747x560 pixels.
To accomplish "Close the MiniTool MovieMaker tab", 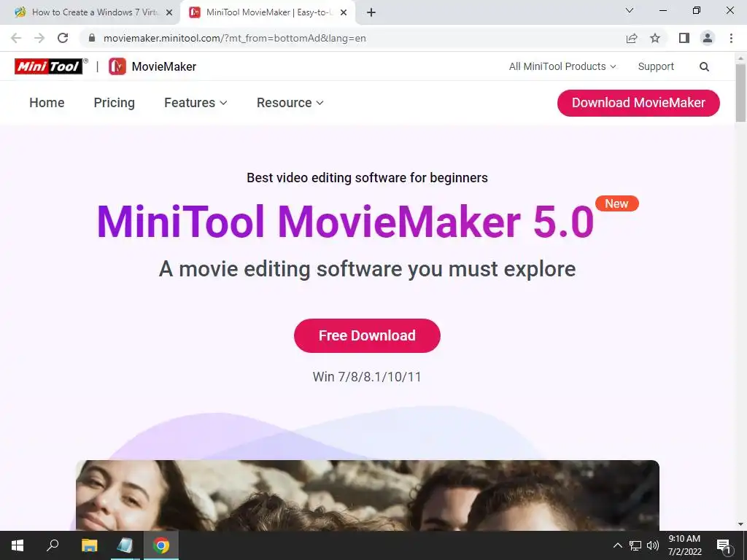I will [x=343, y=12].
